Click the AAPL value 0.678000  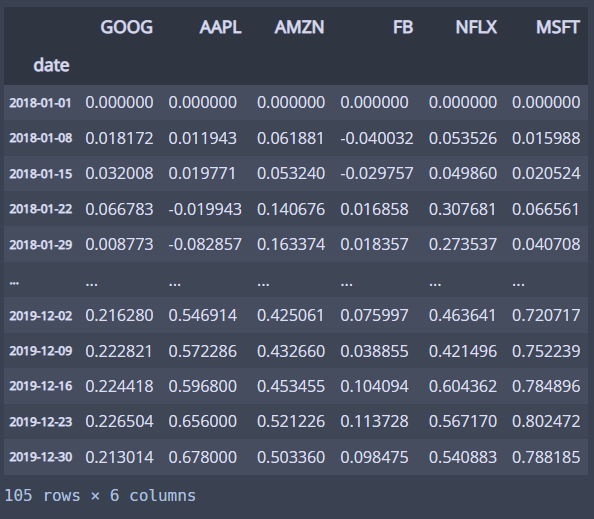click(203, 457)
